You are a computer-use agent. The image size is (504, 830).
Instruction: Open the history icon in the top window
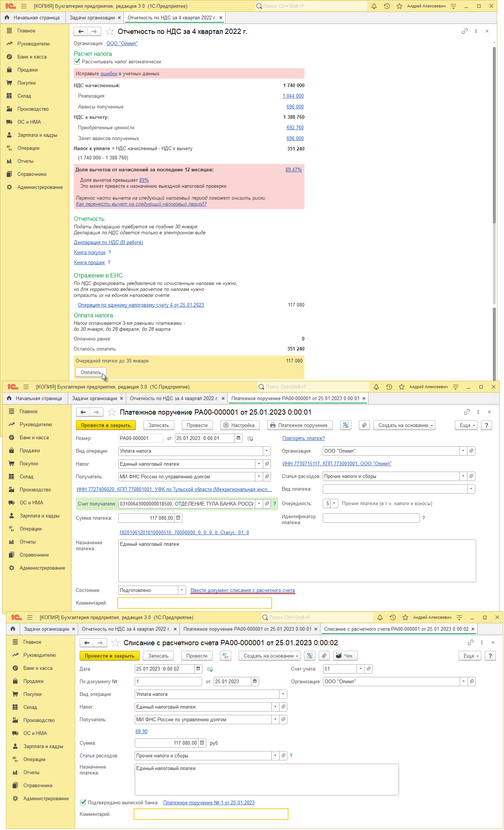tap(387, 6)
